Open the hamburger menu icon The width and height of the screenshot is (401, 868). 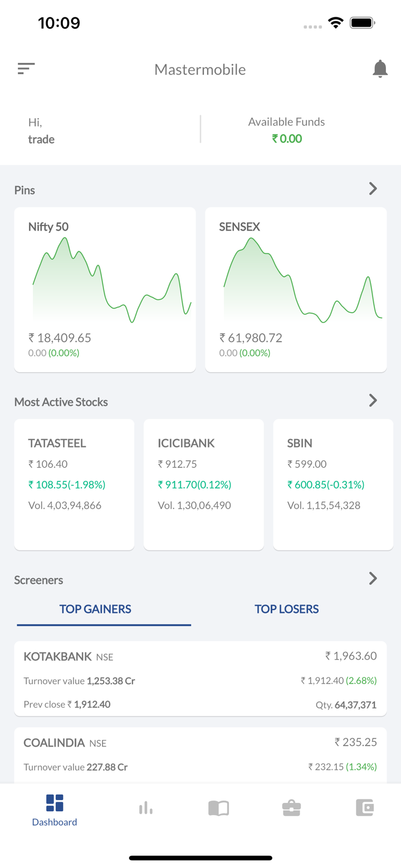[x=26, y=69]
